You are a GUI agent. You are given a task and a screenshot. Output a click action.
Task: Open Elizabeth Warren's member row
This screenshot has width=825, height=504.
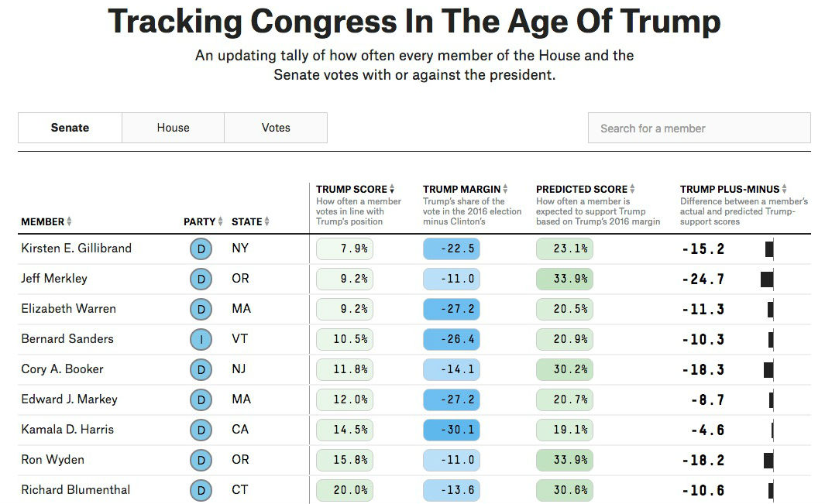[x=414, y=310]
